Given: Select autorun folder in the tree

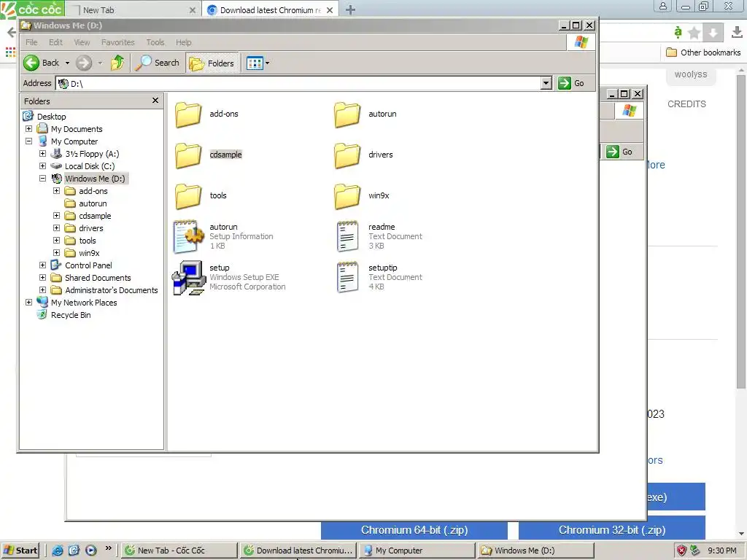Looking at the screenshot, I should pyautogui.click(x=93, y=203).
